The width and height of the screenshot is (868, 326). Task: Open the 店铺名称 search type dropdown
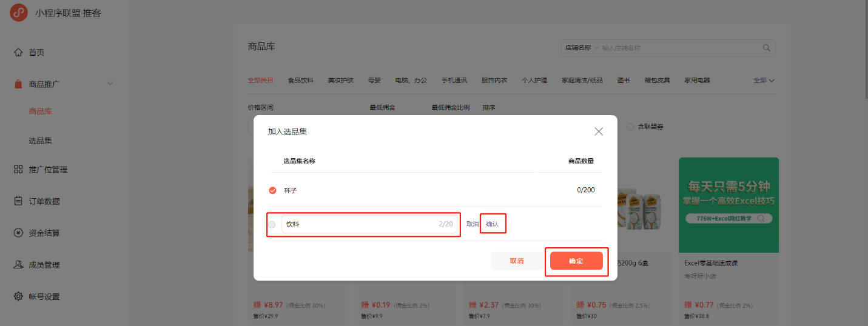coord(582,48)
